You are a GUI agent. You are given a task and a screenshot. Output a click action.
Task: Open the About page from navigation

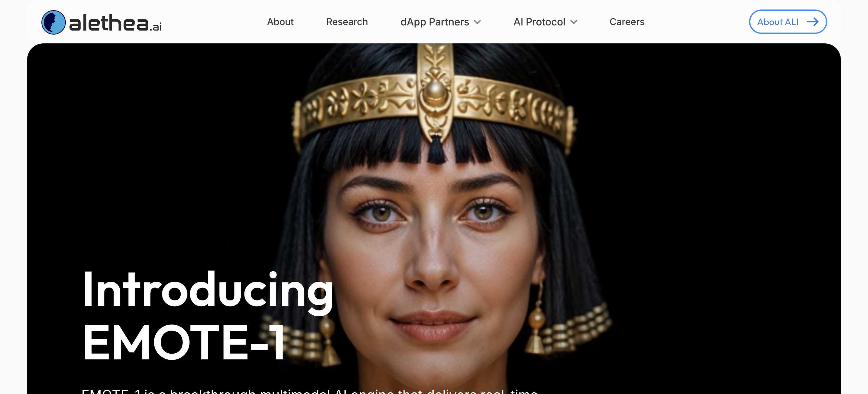pyautogui.click(x=280, y=22)
